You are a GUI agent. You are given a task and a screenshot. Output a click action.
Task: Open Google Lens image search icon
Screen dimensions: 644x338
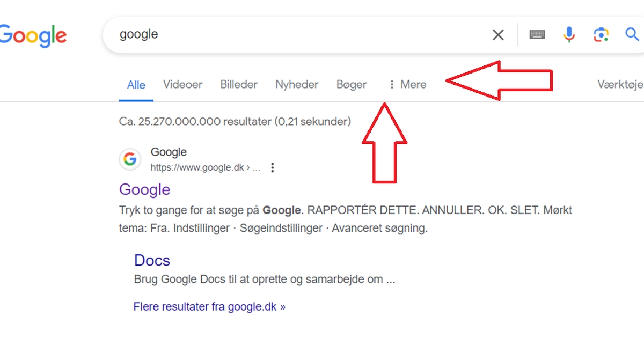pos(601,35)
